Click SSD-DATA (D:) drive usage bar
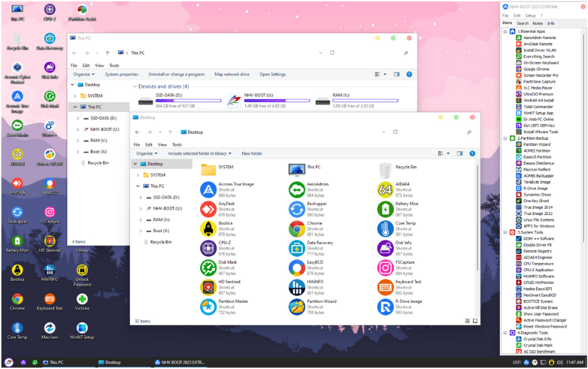This screenshot has height=369, width=588. click(x=188, y=101)
